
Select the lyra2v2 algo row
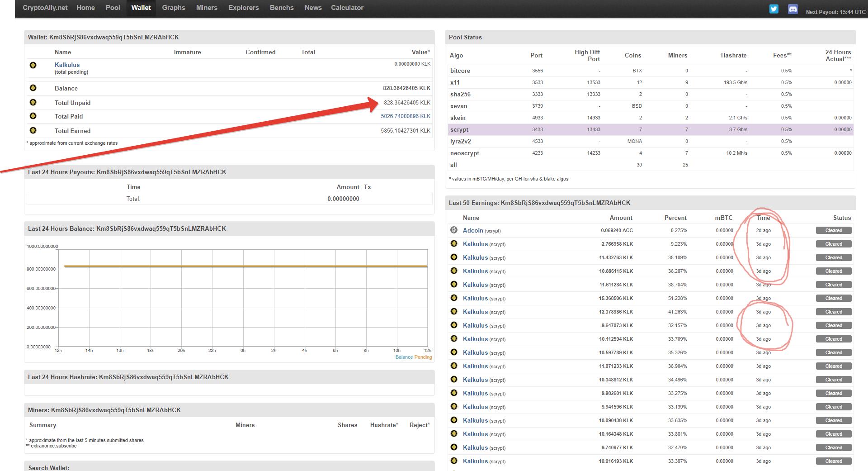tap(650, 141)
